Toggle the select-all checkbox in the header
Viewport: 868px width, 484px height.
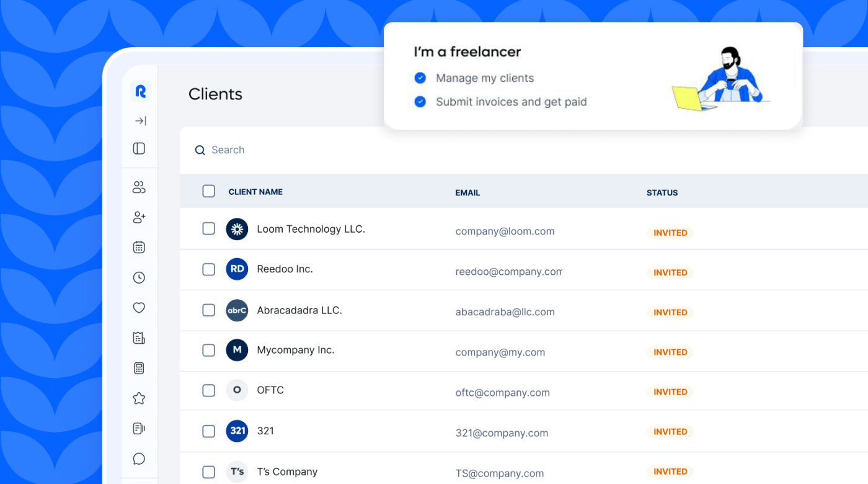(x=208, y=192)
